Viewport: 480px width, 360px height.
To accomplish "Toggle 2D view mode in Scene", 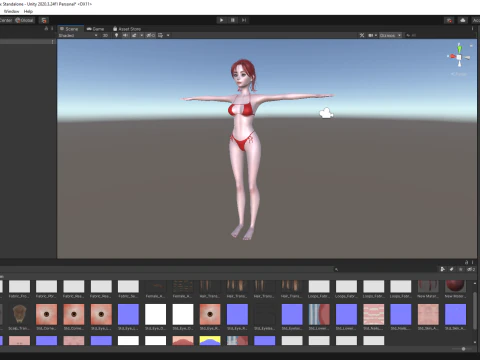I will [x=105, y=35].
